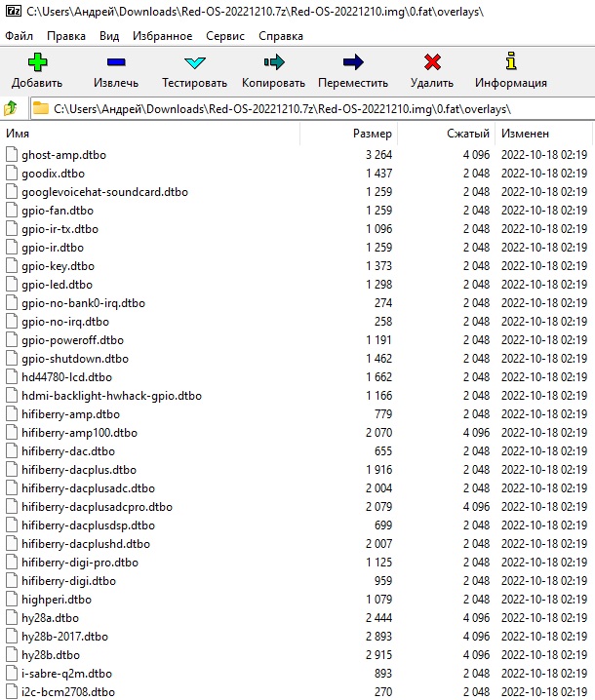Go up one folder level icon

[11, 108]
